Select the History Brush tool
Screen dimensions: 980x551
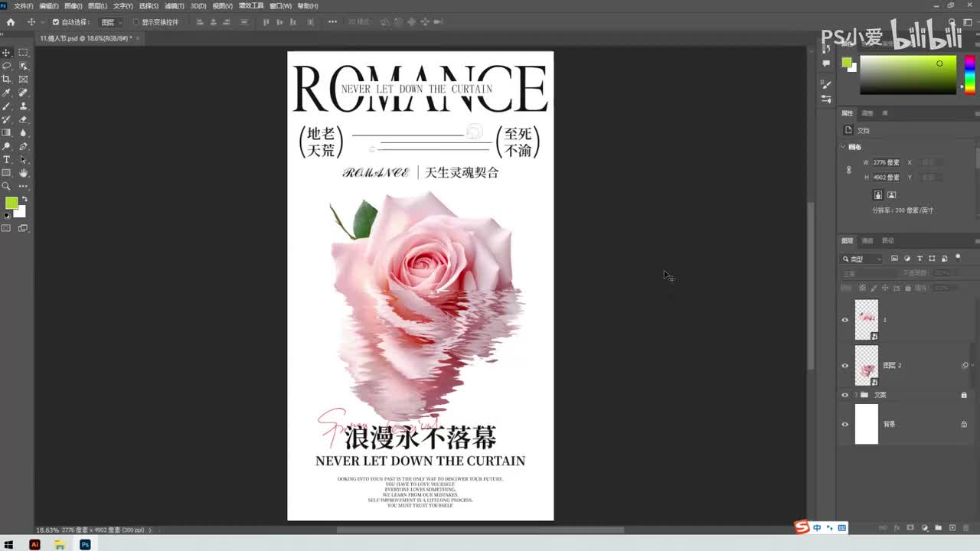[6, 119]
